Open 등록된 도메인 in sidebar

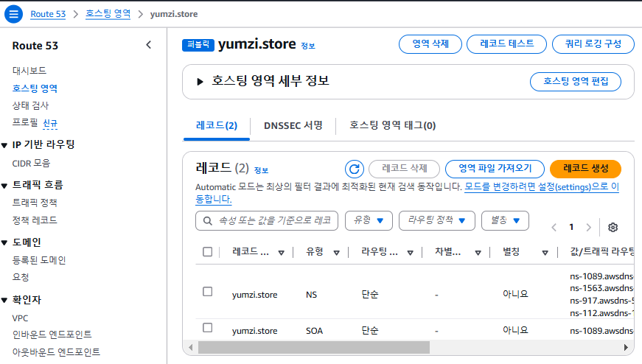click(x=39, y=260)
